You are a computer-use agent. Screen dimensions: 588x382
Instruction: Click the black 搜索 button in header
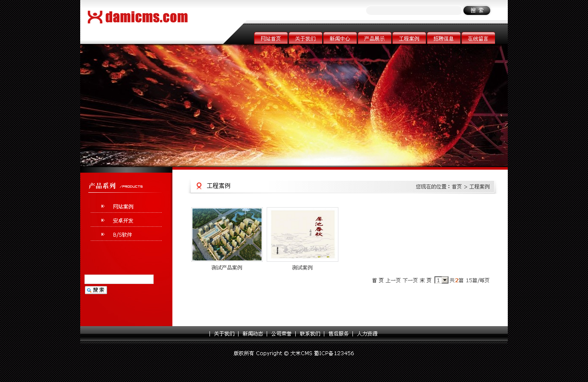477,11
